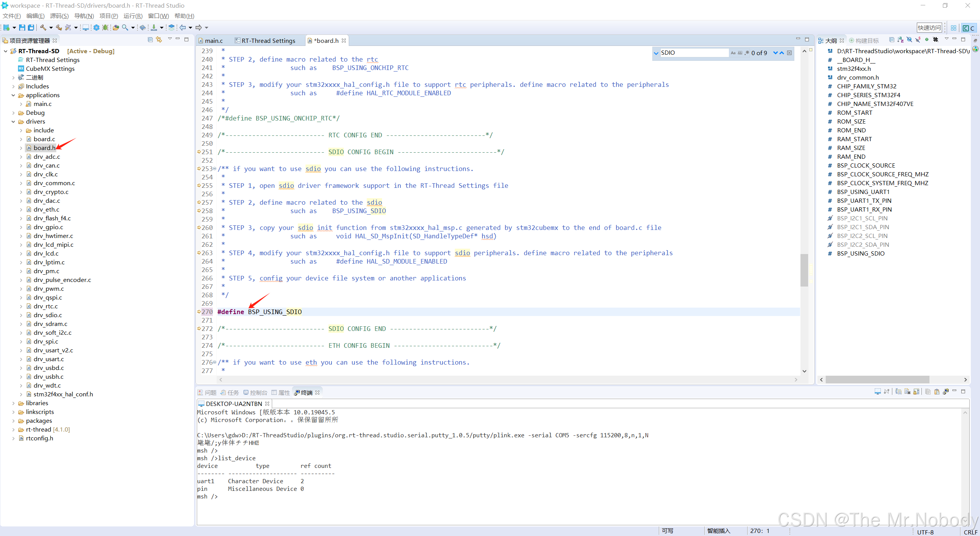
Task: Click the build hammer icon
Action: click(x=43, y=28)
